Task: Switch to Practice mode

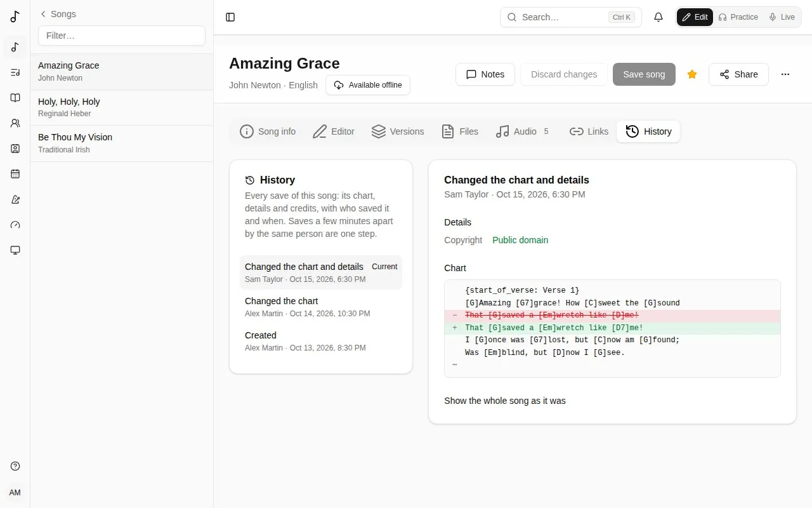Action: tap(738, 17)
